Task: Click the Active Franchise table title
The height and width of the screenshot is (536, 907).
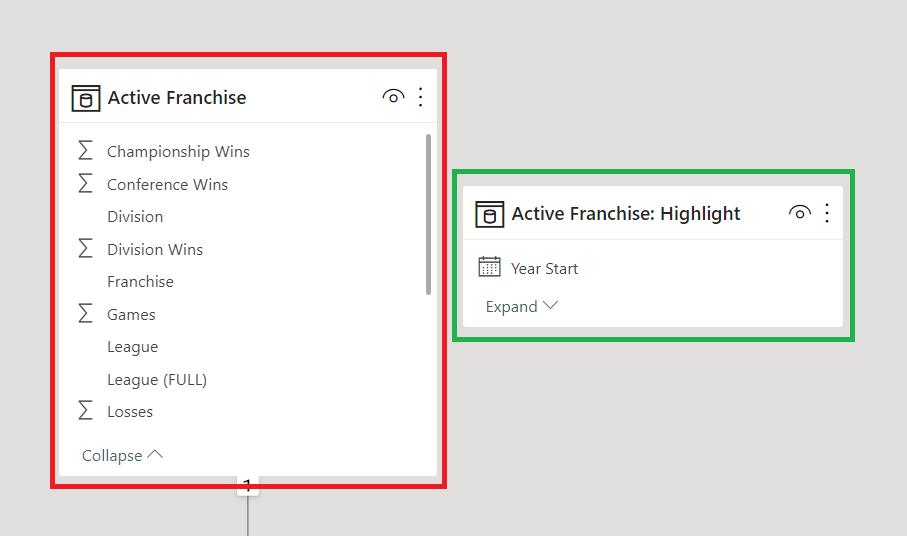Action: 177,97
